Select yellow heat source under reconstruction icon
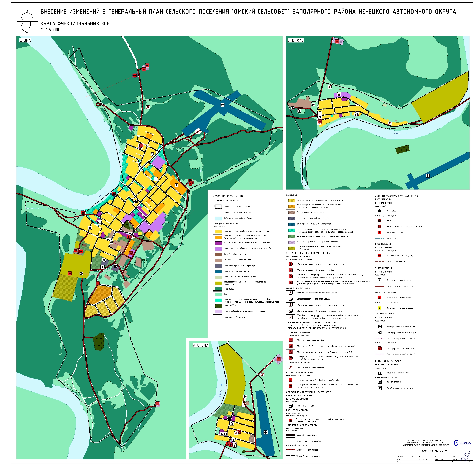Viewport: 476px width, 466px height. tap(379, 308)
